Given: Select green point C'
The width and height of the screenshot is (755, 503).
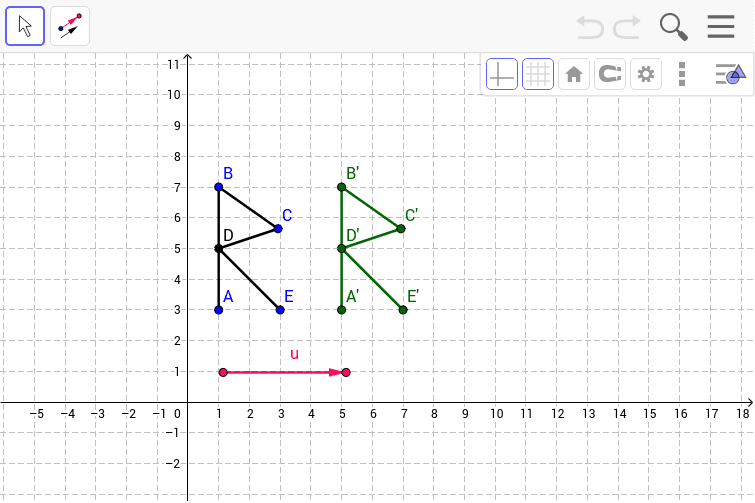Looking at the screenshot, I should 401,229.
